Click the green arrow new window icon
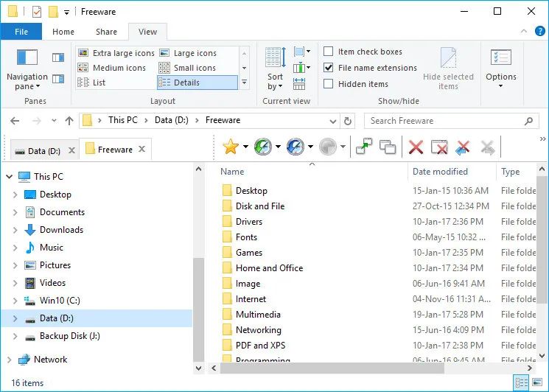Image resolution: width=549 pixels, height=392 pixels. coord(363,147)
